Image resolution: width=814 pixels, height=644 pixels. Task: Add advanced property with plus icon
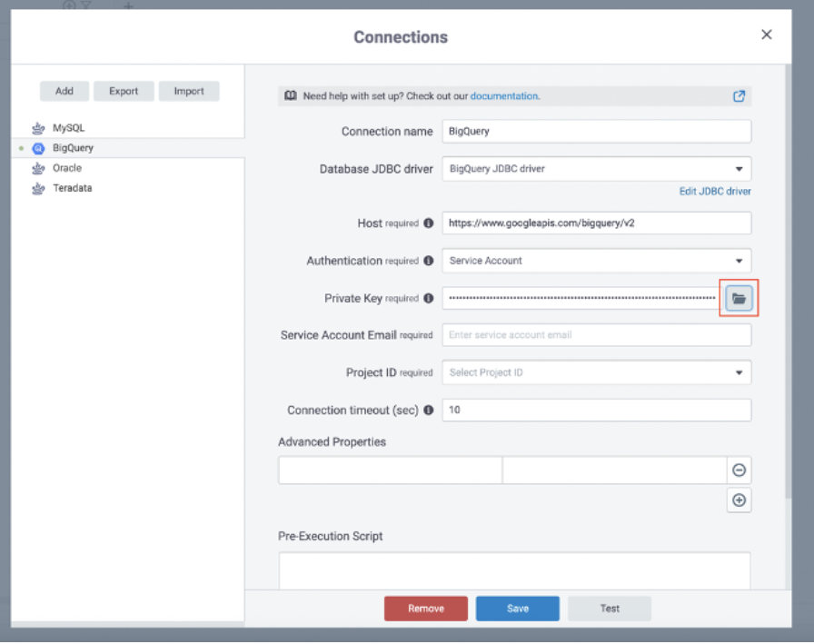point(739,500)
